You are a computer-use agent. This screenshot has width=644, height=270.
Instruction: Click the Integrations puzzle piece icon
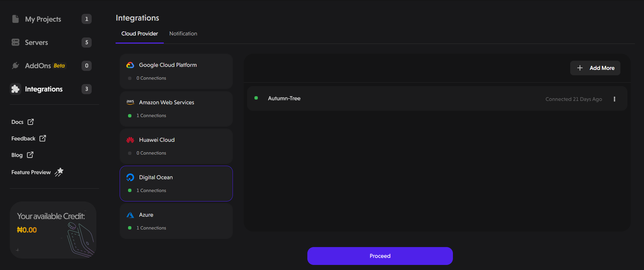pyautogui.click(x=16, y=89)
